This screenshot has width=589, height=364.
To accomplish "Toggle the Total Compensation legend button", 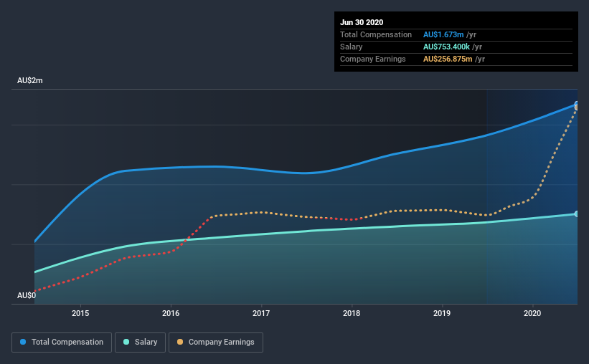I will tap(62, 343).
